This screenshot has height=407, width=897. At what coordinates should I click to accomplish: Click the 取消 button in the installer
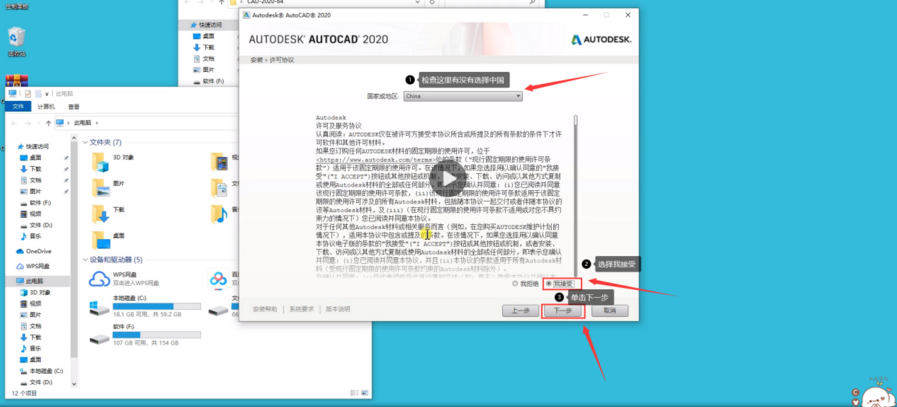click(610, 311)
